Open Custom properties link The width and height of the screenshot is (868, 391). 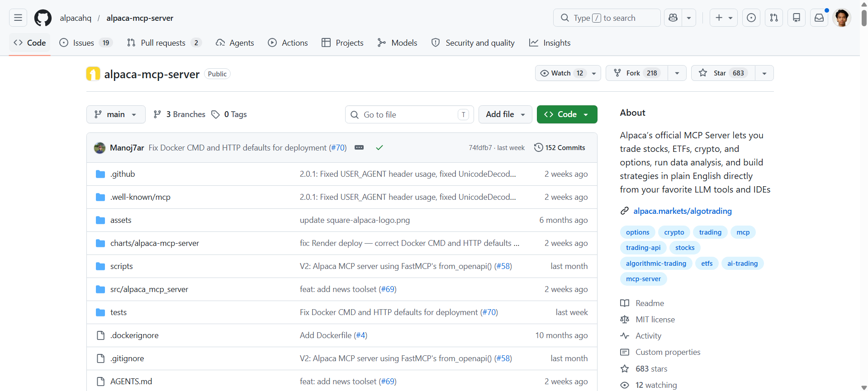tap(668, 352)
